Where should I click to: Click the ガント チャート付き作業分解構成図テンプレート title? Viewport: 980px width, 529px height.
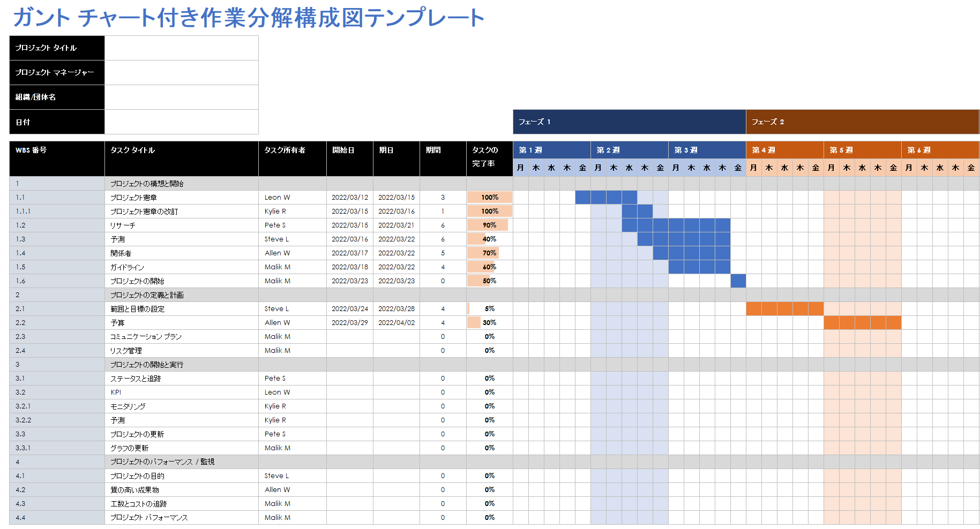249,18
